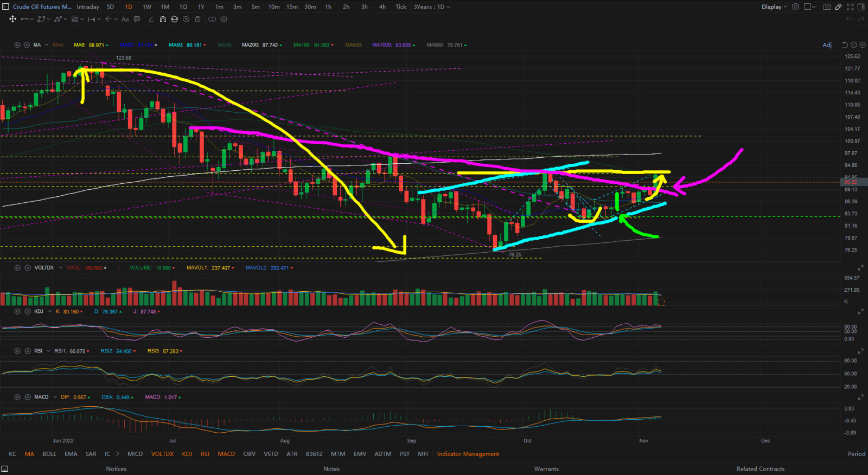Screen dimensions: 868x475
Task: Undo the last drawing action
Action: coord(849,19)
